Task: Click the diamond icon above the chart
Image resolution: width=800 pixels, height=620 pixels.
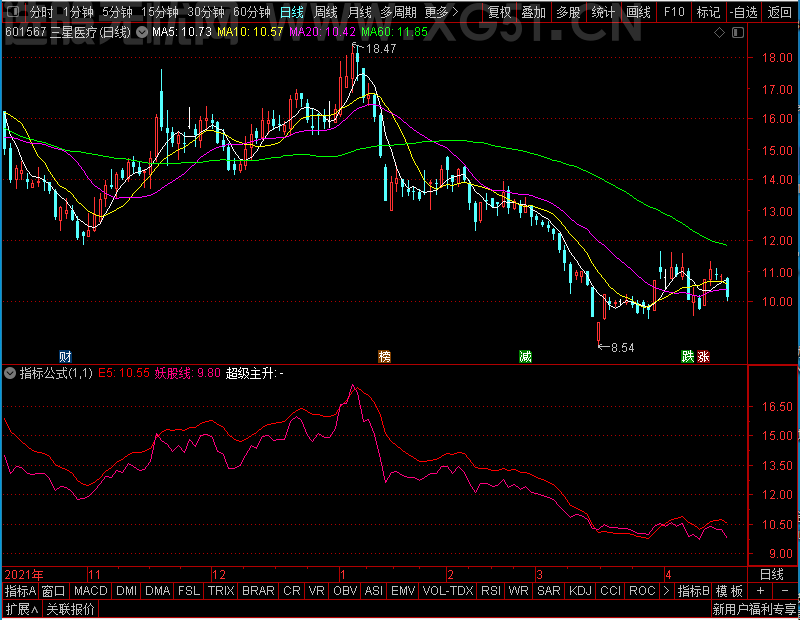Action: pos(719,33)
